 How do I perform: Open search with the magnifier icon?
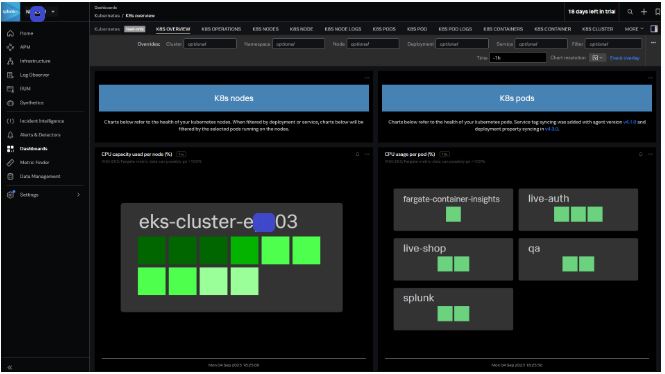[630, 12]
